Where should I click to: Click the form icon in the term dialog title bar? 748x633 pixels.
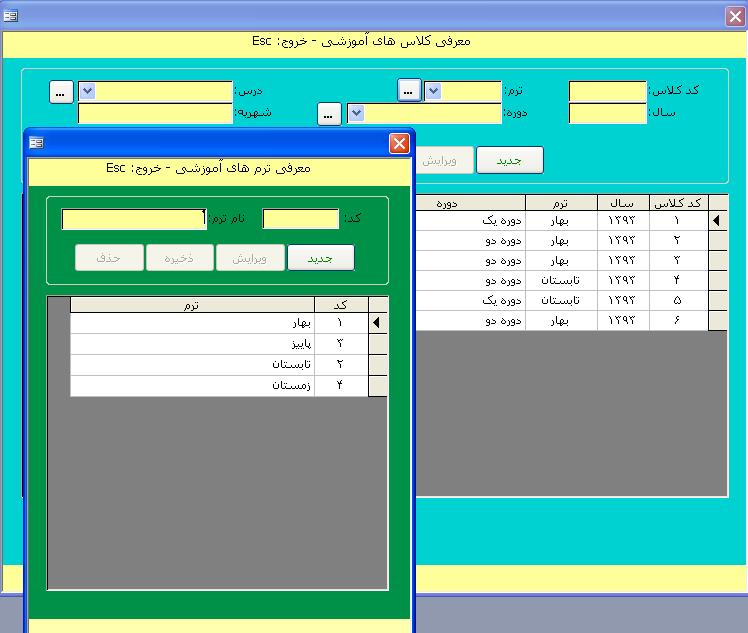point(36,143)
